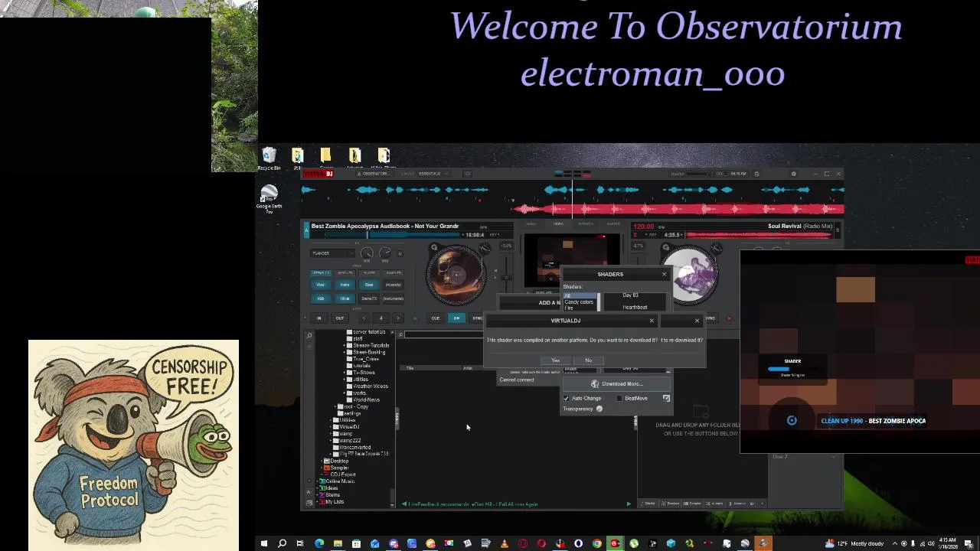Click Yes in the VirtualDJ re-download dialog
Image resolution: width=980 pixels, height=551 pixels.
pyautogui.click(x=556, y=360)
